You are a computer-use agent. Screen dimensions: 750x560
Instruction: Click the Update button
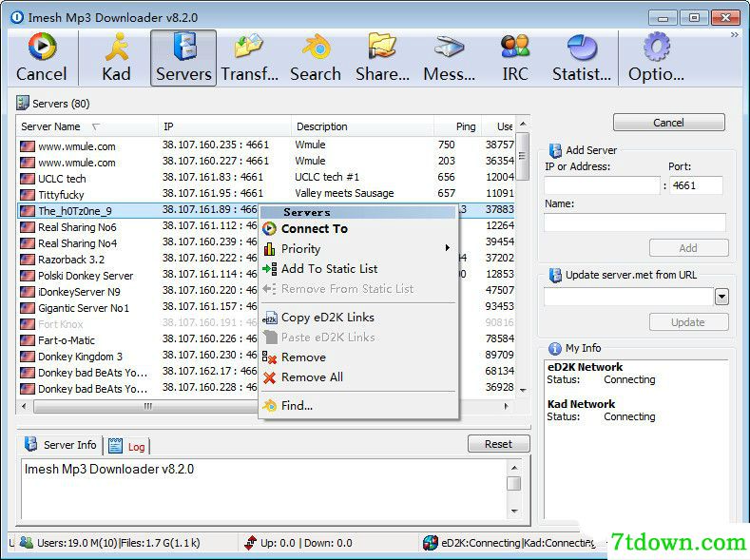[x=688, y=322]
